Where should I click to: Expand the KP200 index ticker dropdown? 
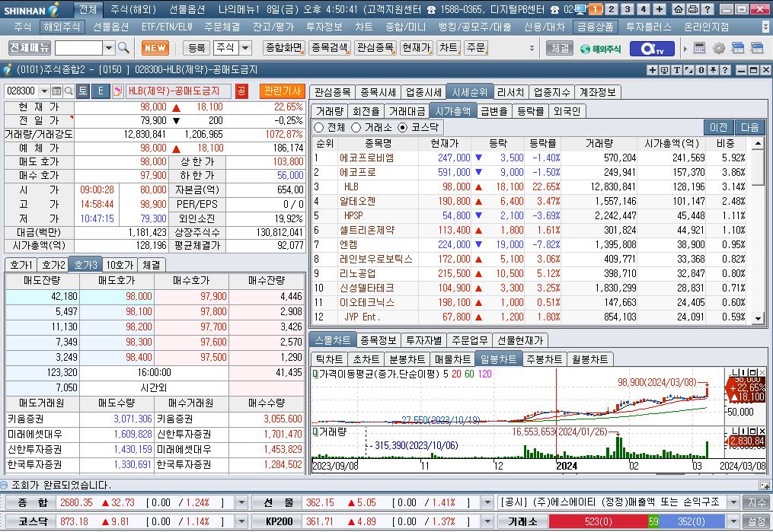coord(487,521)
